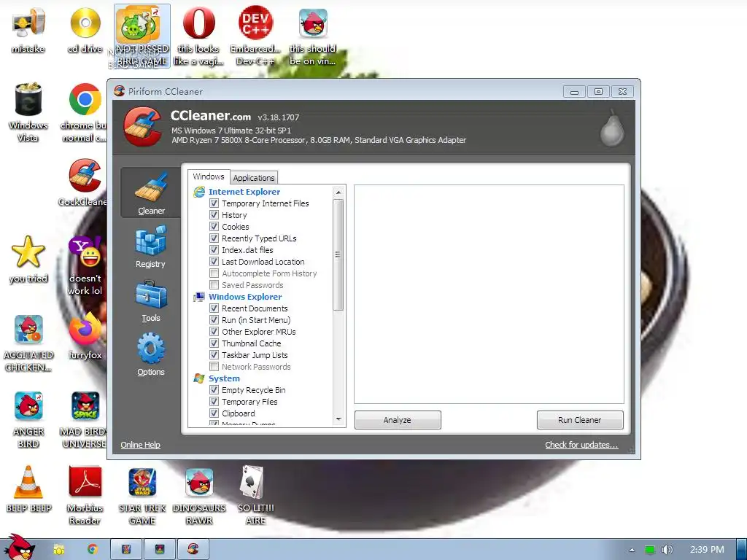
Task: Click the Analyze button
Action: tap(398, 420)
